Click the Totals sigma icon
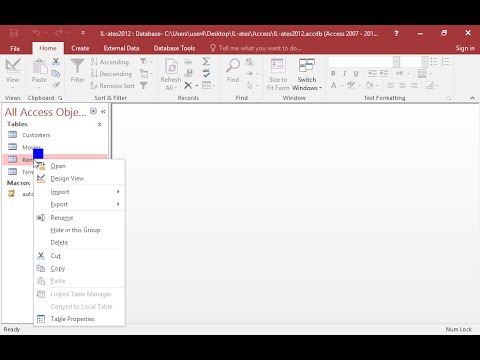This screenshot has height=360, width=480. 206,61
